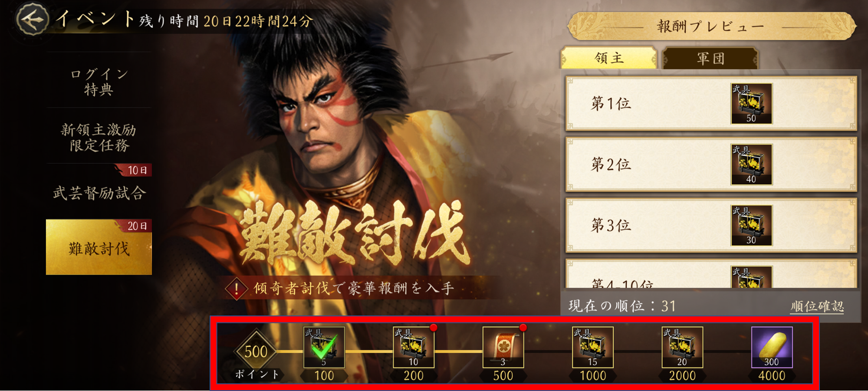Tap the 500 ポイント diamond indicator
Screen dimensions: 868x391
256,352
